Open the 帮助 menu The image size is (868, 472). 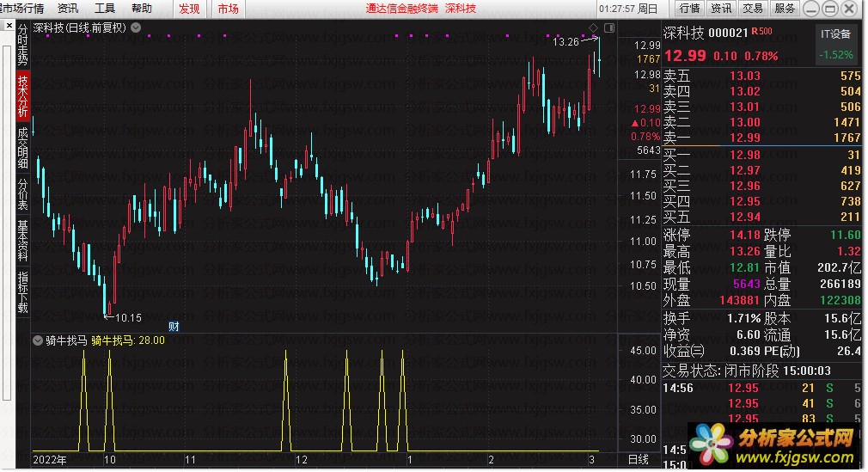tap(142, 9)
